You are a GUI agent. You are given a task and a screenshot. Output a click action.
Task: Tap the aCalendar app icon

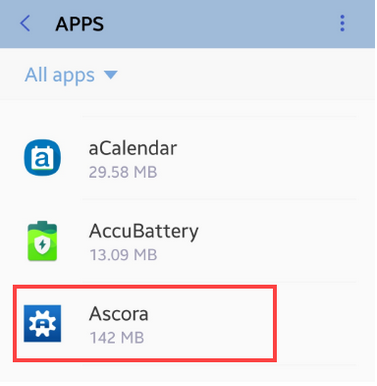click(x=42, y=158)
